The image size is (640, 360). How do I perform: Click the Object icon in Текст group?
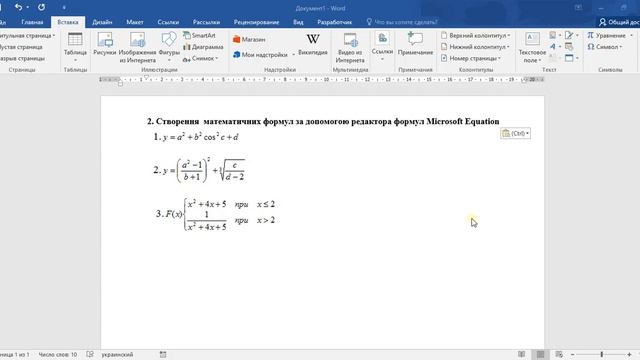click(x=569, y=58)
